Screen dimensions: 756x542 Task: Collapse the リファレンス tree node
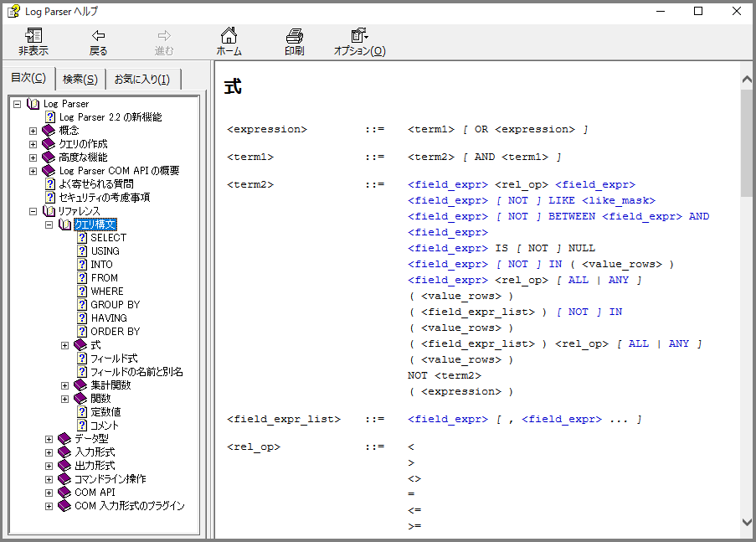click(x=33, y=211)
